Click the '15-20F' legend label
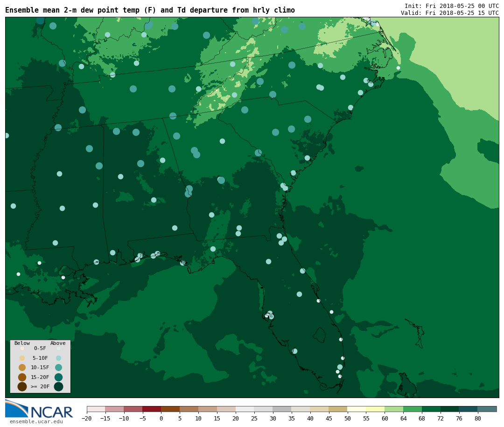The height and width of the screenshot is (427, 504). (x=40, y=377)
